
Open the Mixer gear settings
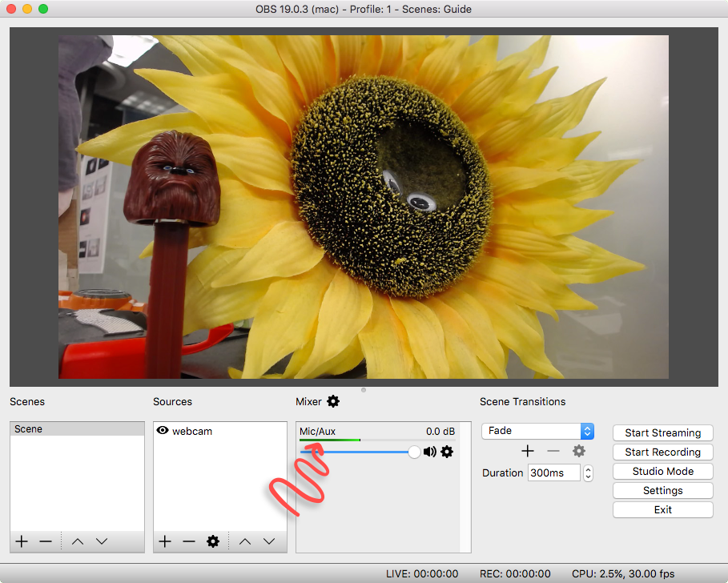(x=333, y=401)
